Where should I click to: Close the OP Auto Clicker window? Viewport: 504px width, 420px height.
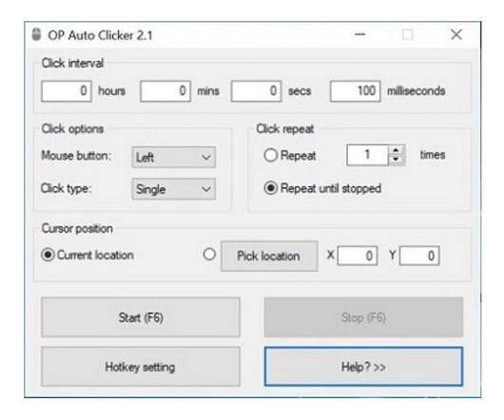[x=456, y=34]
